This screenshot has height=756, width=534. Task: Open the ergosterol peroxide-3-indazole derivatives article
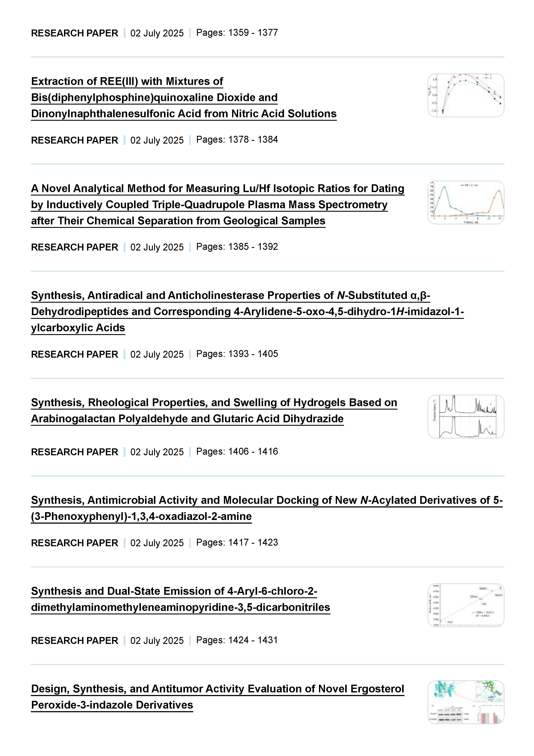(217, 697)
